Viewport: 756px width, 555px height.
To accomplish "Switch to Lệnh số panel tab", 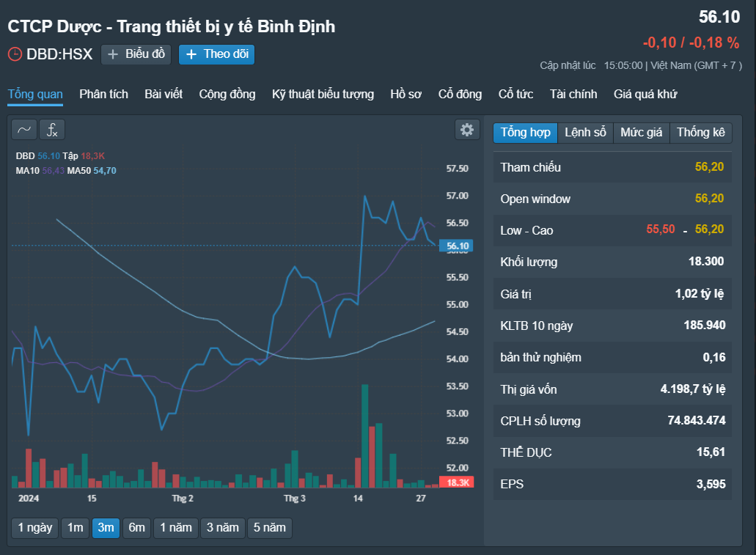I will pos(585,133).
